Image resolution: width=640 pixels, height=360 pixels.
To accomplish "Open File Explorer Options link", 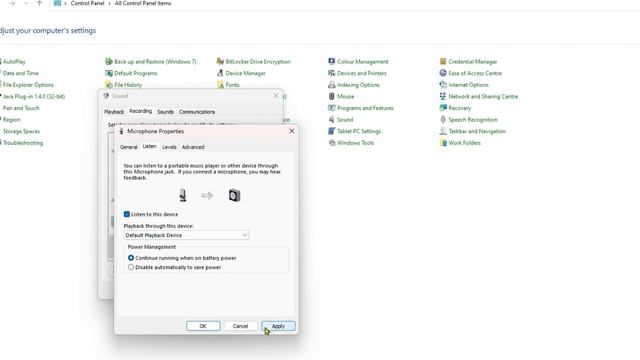I will (x=28, y=85).
